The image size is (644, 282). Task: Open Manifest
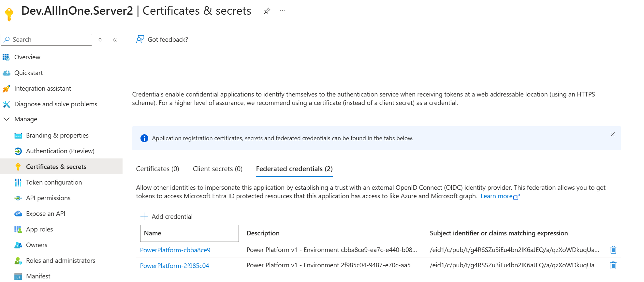coord(38,276)
